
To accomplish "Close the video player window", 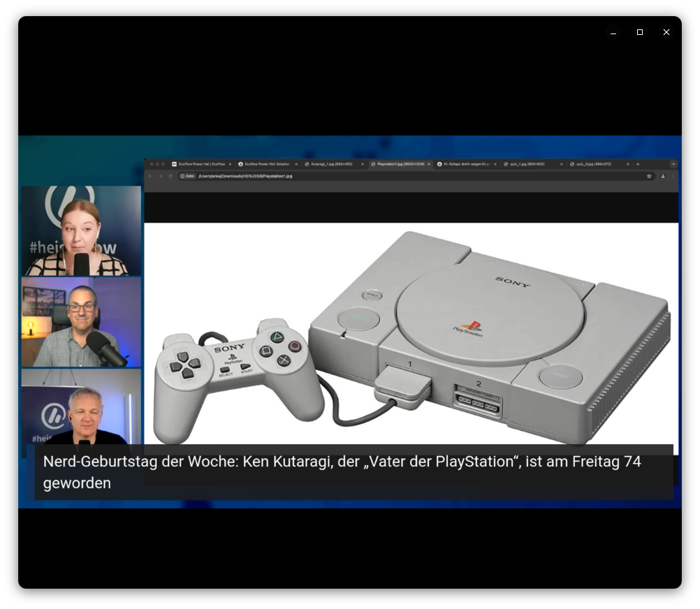I will [x=666, y=32].
